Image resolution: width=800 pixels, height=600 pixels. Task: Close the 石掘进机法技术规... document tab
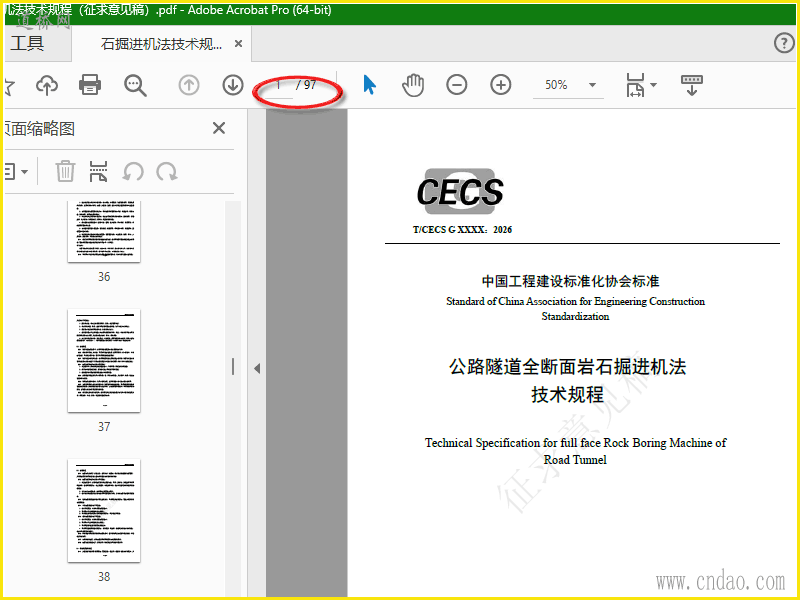(238, 44)
